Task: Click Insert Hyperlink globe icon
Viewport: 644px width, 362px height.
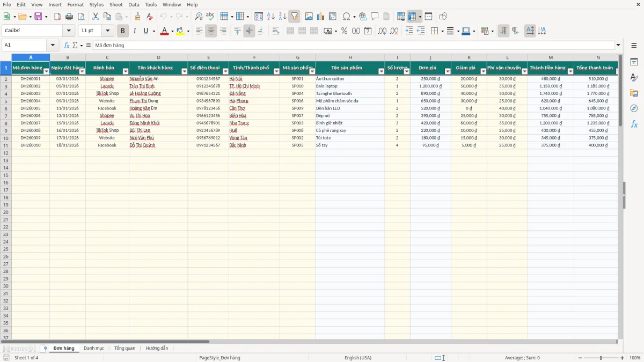Action: point(363,17)
